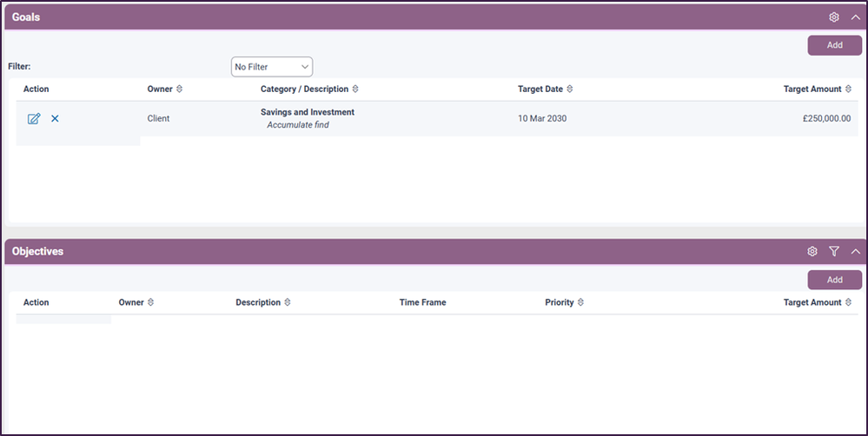The width and height of the screenshot is (868, 436).
Task: Sort objectives by Target Amount
Action: click(x=848, y=303)
